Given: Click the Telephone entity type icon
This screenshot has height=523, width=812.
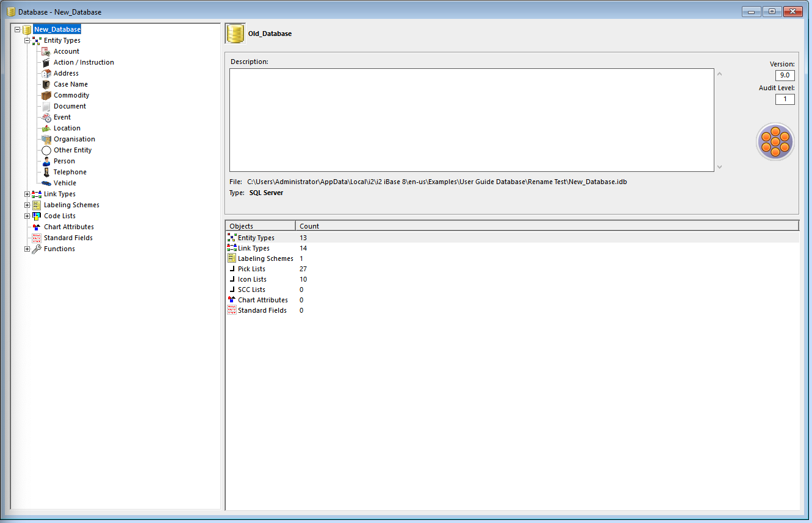Looking at the screenshot, I should click(x=45, y=172).
